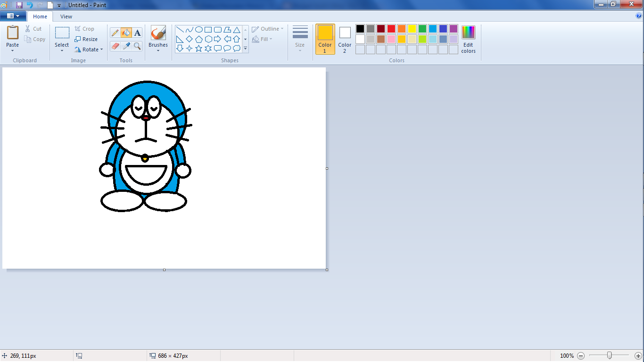
Task: Pick the pink color swatch
Action: tap(391, 39)
